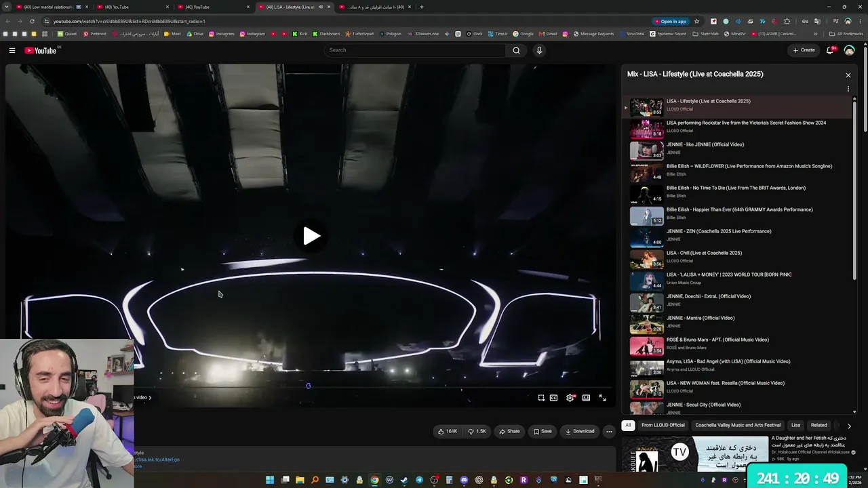Enter fullscreen on the video player
This screenshot has height=488, width=868.
point(602,398)
